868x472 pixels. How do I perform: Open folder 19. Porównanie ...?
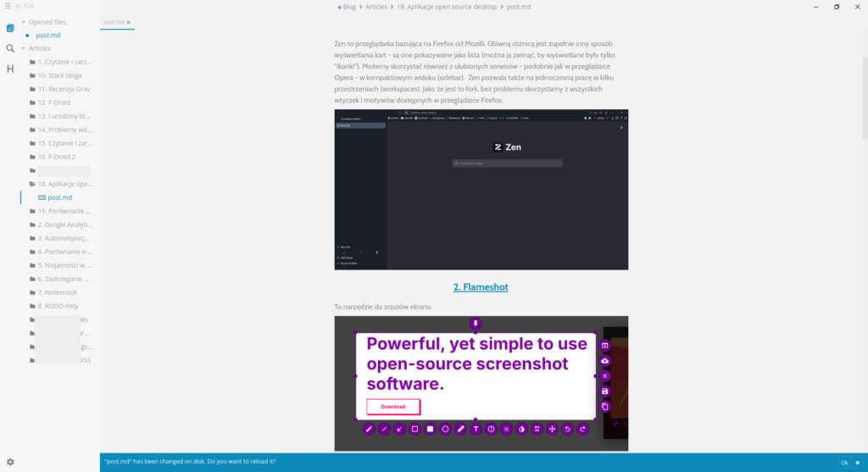64,211
